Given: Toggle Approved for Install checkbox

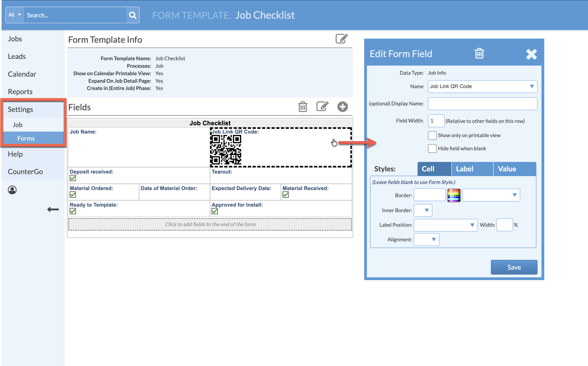Looking at the screenshot, I should (215, 211).
